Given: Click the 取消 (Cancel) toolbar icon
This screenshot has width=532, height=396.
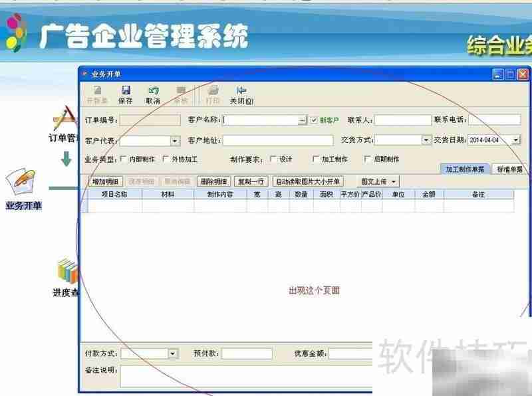Looking at the screenshot, I should pyautogui.click(x=153, y=93).
